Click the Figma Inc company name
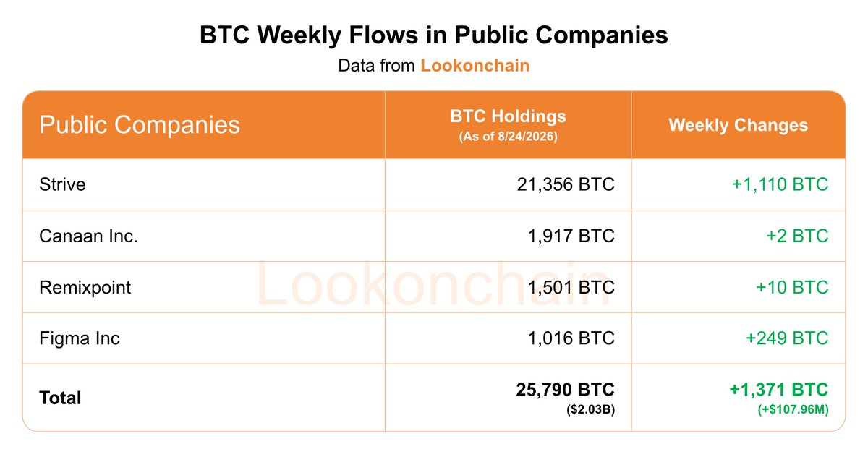Screen dimensions: 868x457 pyautogui.click(x=80, y=338)
